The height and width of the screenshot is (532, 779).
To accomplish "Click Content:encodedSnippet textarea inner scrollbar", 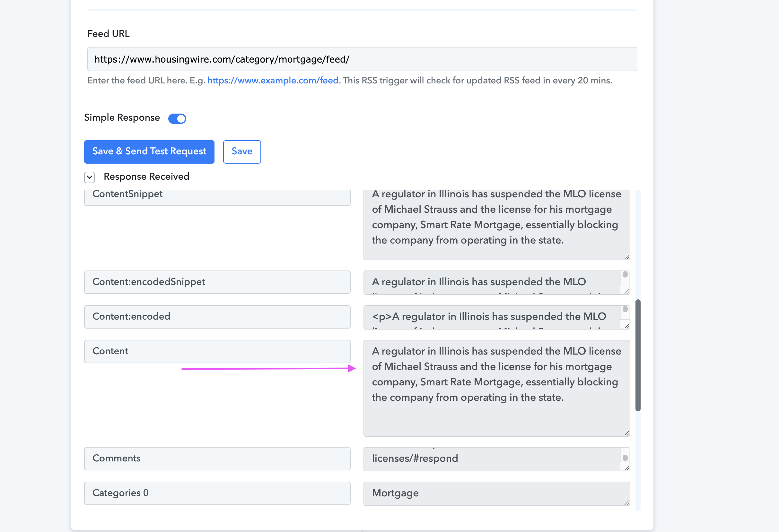I will pyautogui.click(x=625, y=274).
